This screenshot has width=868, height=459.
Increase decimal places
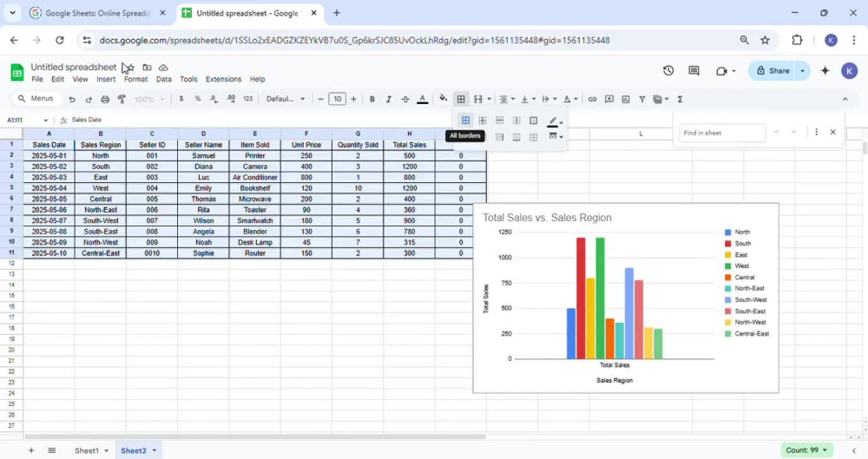231,99
